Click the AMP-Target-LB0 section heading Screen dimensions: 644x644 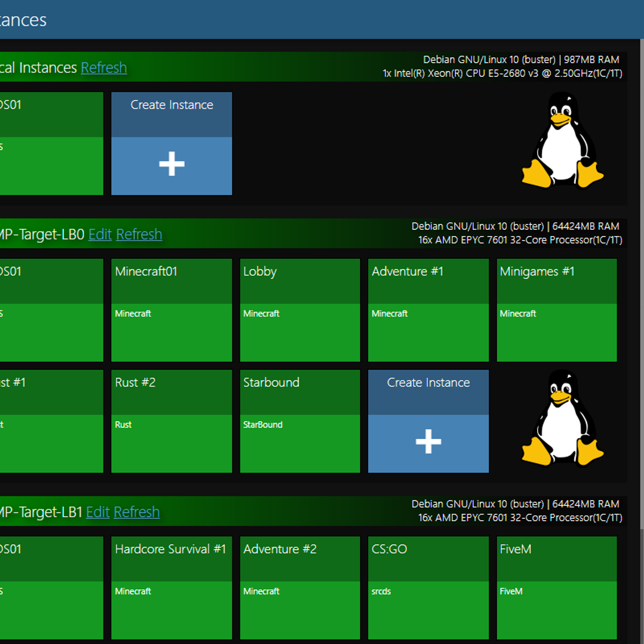42,235
